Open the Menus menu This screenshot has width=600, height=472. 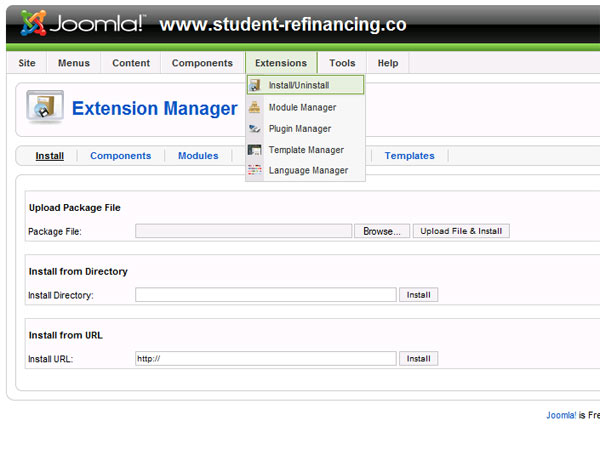(x=74, y=63)
